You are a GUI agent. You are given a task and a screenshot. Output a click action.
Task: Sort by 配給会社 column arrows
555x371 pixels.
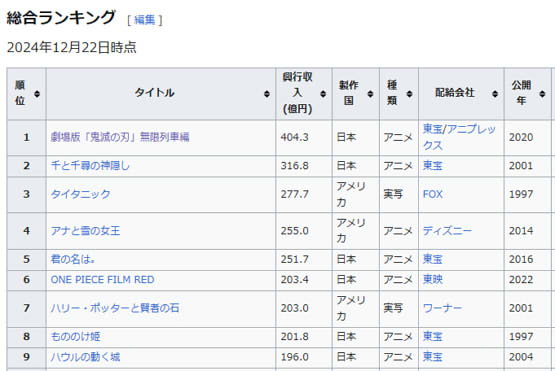tap(495, 94)
